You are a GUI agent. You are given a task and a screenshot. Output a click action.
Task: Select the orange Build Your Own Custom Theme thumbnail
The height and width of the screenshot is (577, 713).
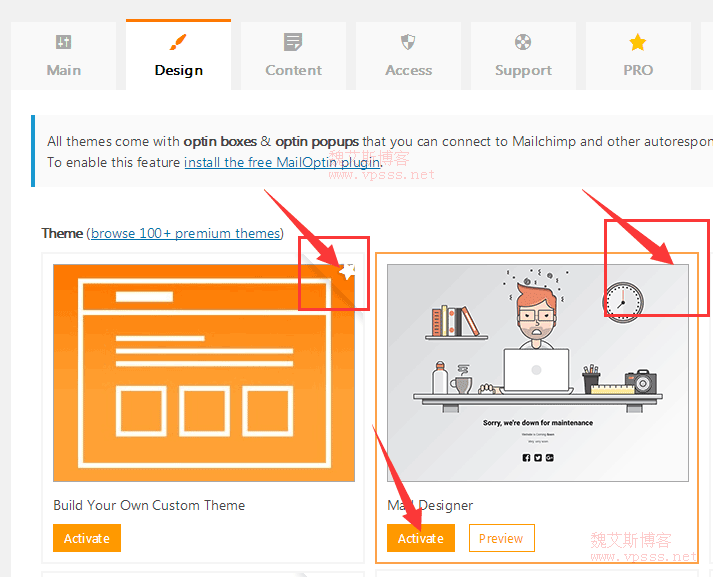point(203,372)
